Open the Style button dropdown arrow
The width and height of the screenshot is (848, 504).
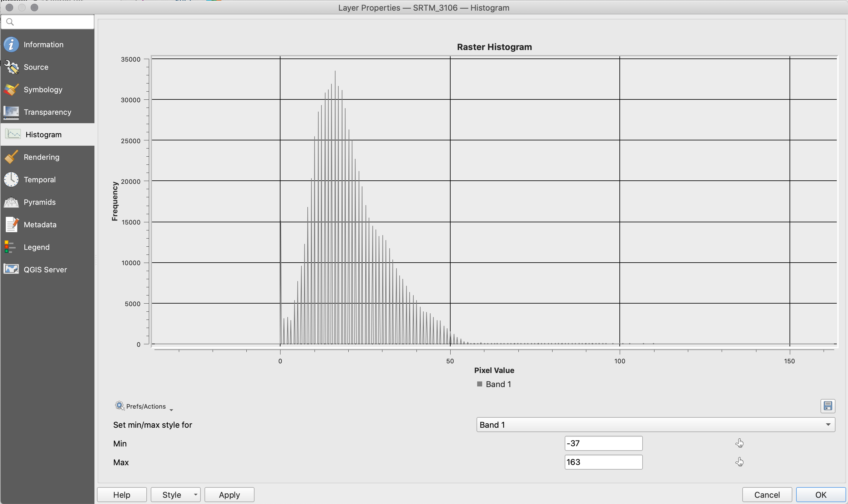[196, 495]
